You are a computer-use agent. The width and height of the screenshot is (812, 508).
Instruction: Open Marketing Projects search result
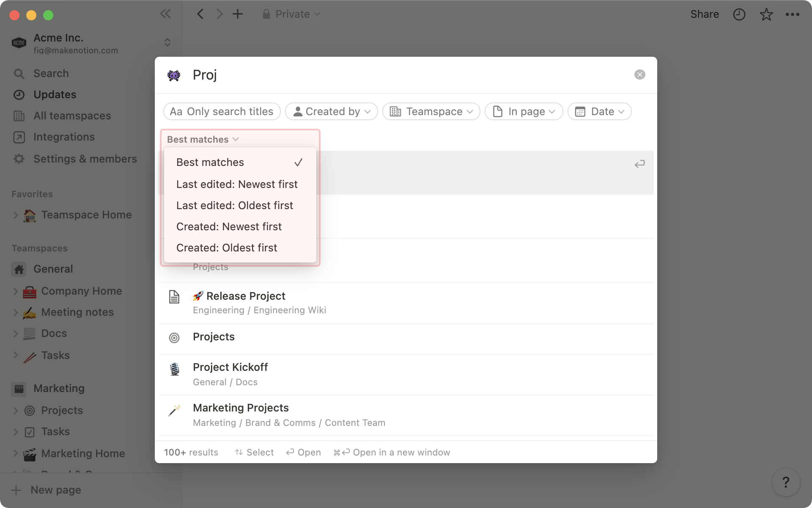[406, 415]
